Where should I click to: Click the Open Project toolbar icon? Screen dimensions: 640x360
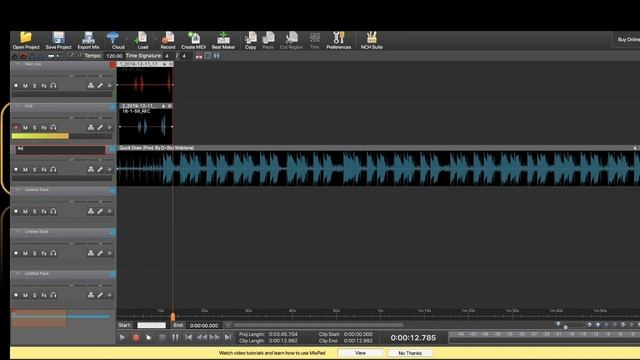point(26,40)
